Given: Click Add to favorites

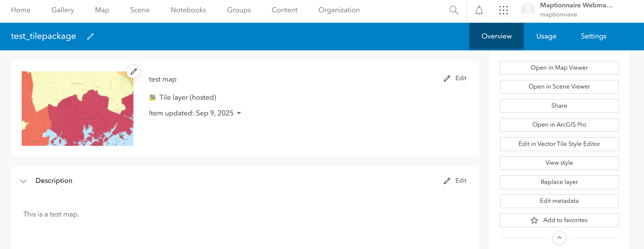Looking at the screenshot, I should (x=559, y=220).
